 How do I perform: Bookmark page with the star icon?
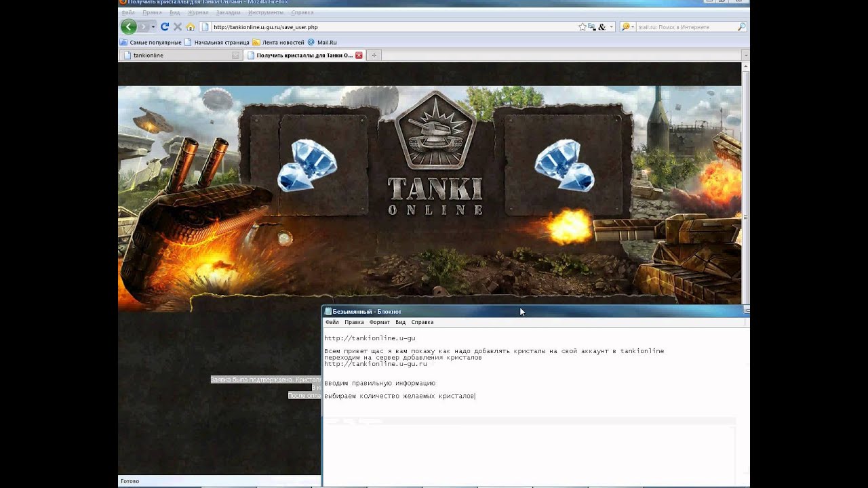pyautogui.click(x=582, y=27)
